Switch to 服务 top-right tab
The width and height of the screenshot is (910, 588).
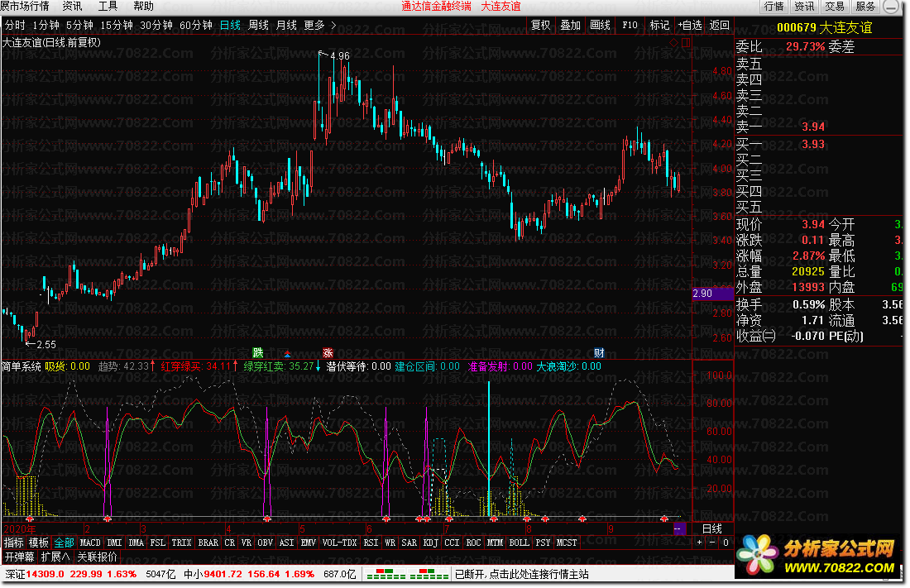[x=864, y=7]
